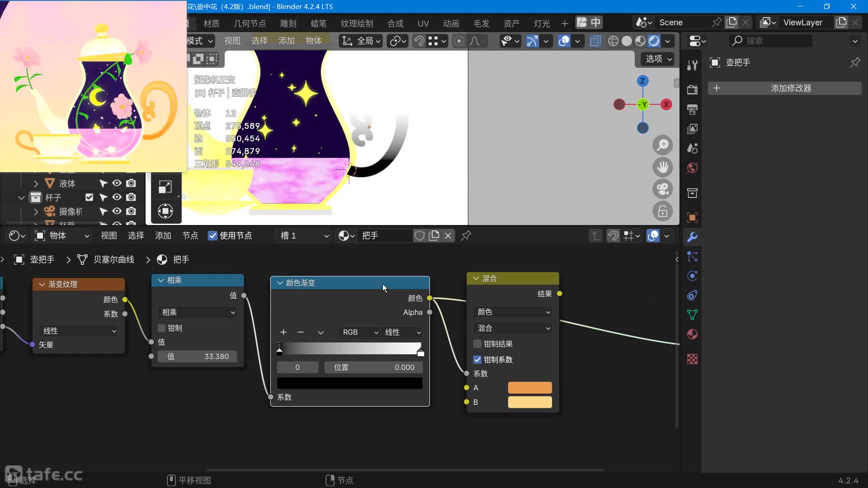Click the A color swatch in 混合 node
This screenshot has height=488, width=868.
click(530, 388)
